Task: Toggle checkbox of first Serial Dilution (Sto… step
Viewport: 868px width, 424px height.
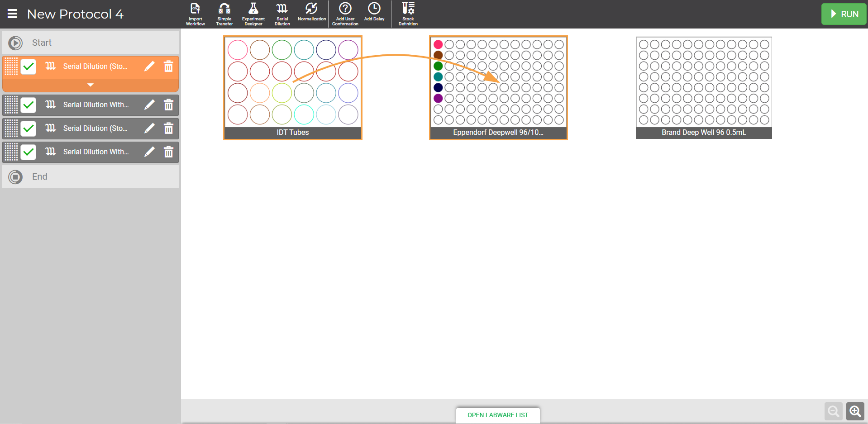Action: [29, 67]
